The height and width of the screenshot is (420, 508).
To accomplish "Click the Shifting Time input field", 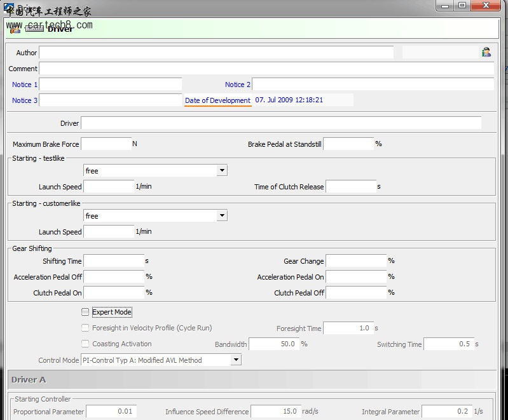I will 114,261.
